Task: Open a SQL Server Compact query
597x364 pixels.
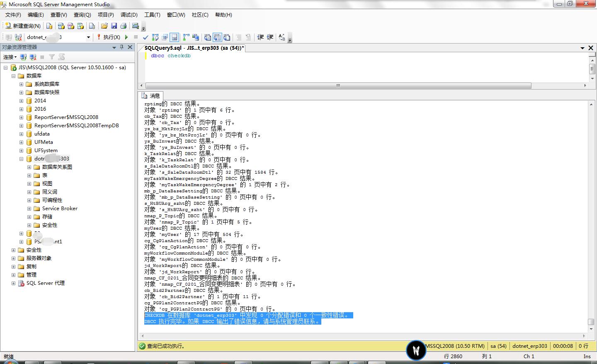Action: tap(92, 26)
